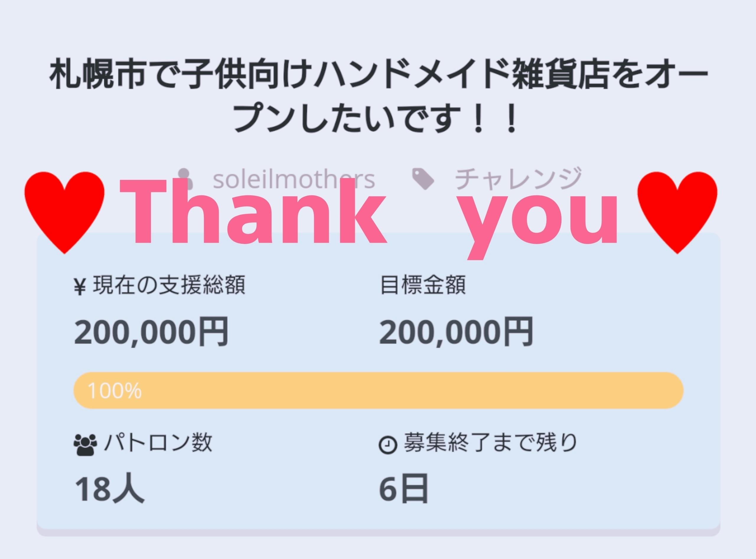The height and width of the screenshot is (559, 756).
Task: Click the clock icon beside 募集終了まで残り
Action: click(388, 445)
